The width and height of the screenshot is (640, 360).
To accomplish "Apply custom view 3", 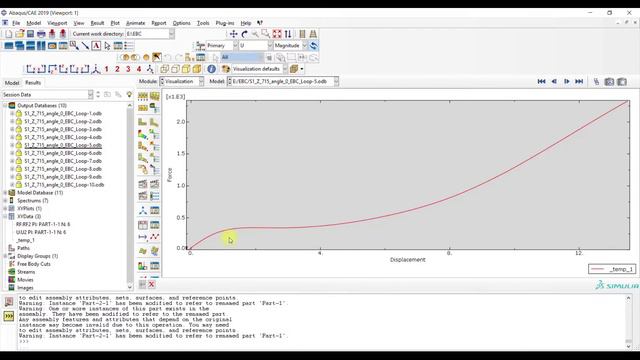I will point(128,69).
